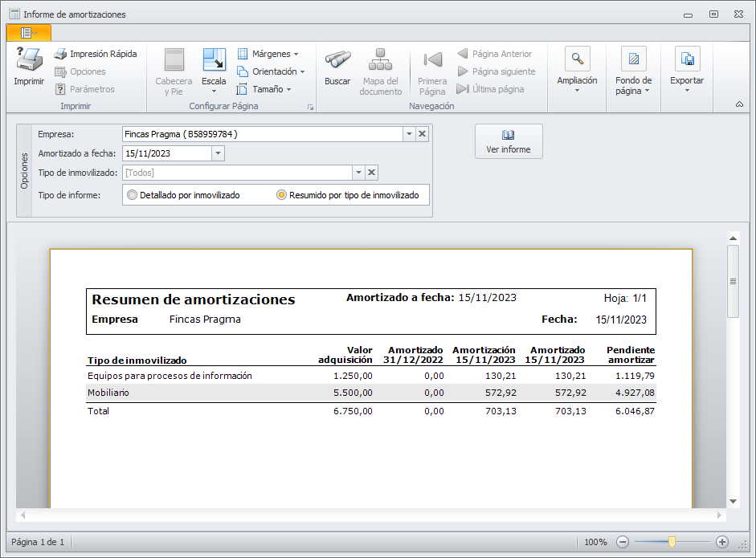Click the Ampliación magnifier icon
The height and width of the screenshot is (558, 756).
coord(577,59)
